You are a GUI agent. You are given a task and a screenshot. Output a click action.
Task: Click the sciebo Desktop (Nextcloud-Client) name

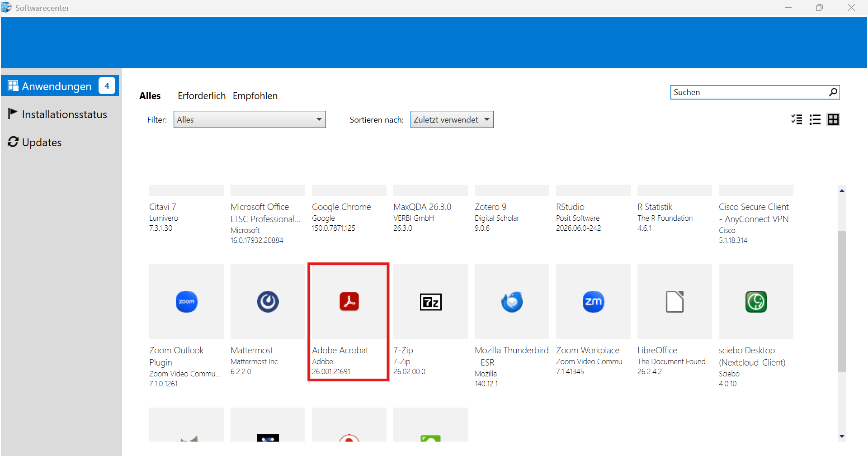(752, 356)
